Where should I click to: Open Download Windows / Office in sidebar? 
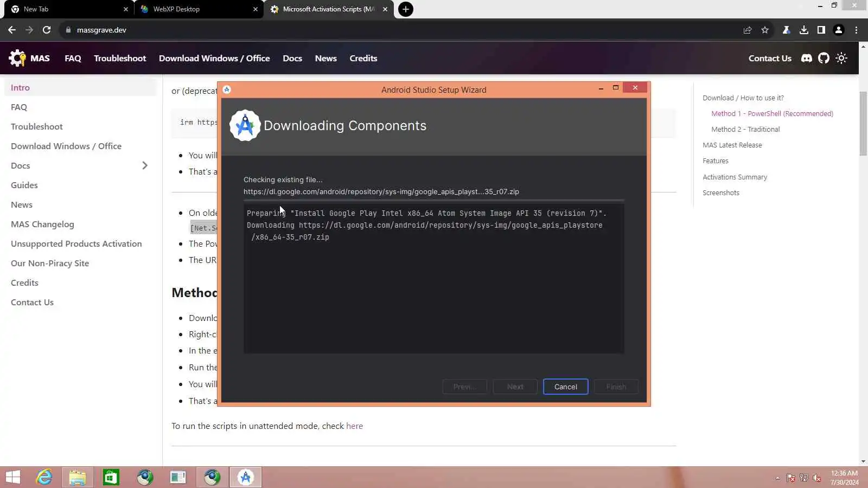coord(80,146)
